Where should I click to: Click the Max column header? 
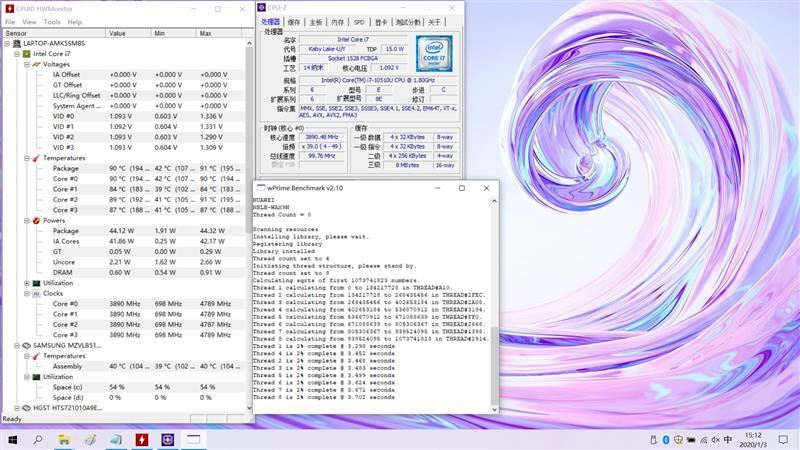pos(219,33)
